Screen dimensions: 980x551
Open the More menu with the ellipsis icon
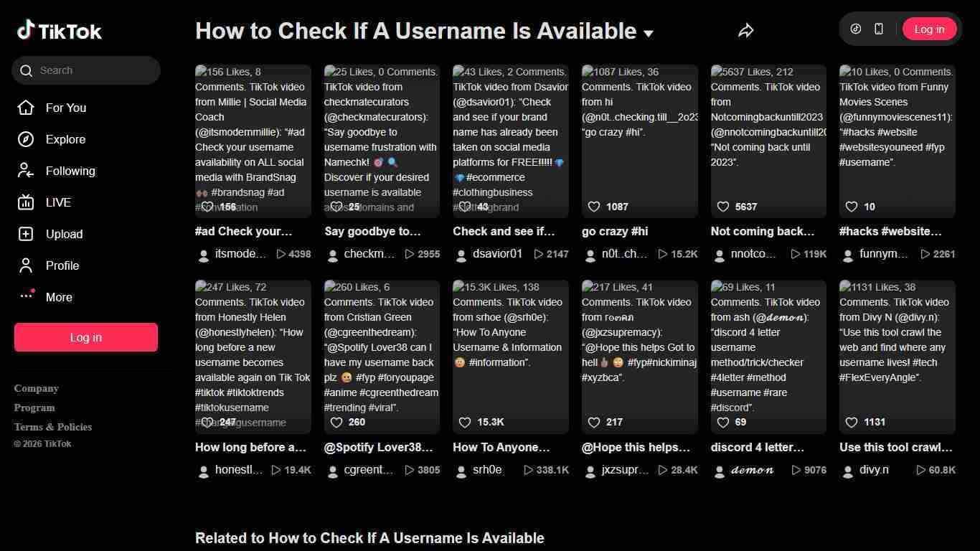[x=27, y=296]
